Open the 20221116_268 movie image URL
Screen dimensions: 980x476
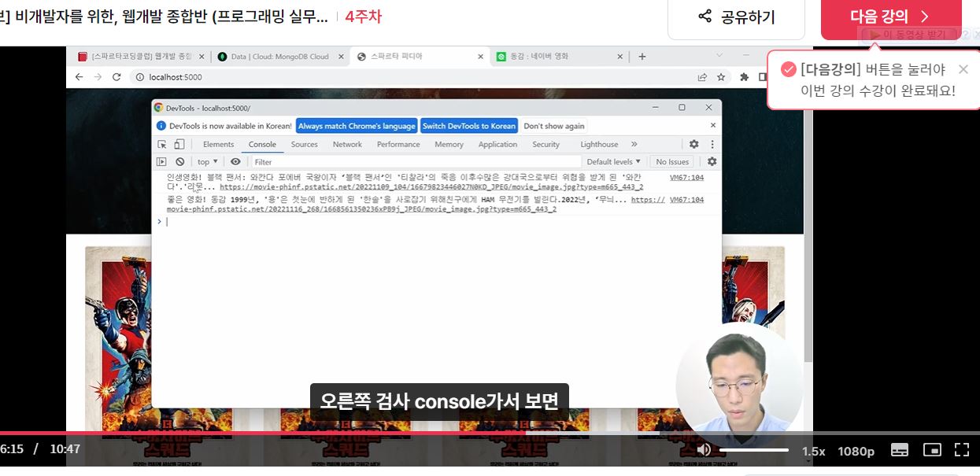(x=361, y=209)
